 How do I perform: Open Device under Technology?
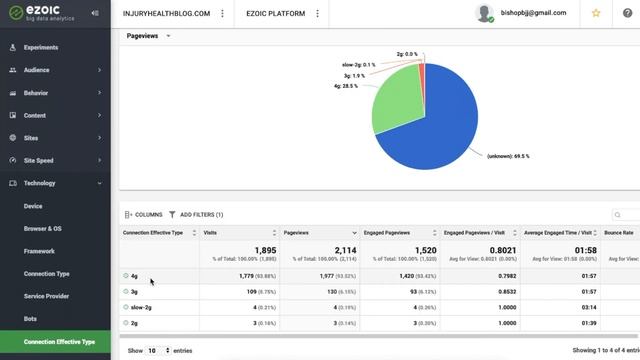(33, 206)
